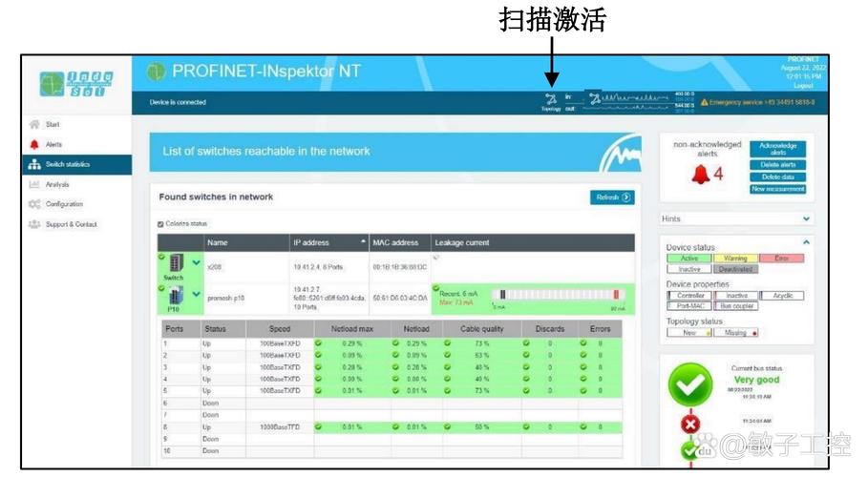Click the Configuration gears icon
The height and width of the screenshot is (477, 868).
click(34, 204)
